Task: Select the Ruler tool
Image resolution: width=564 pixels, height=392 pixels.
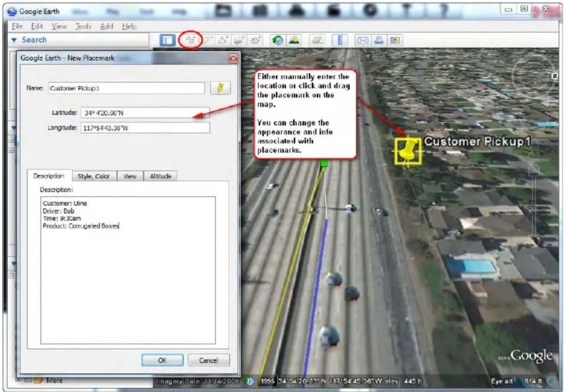Action: (x=340, y=40)
